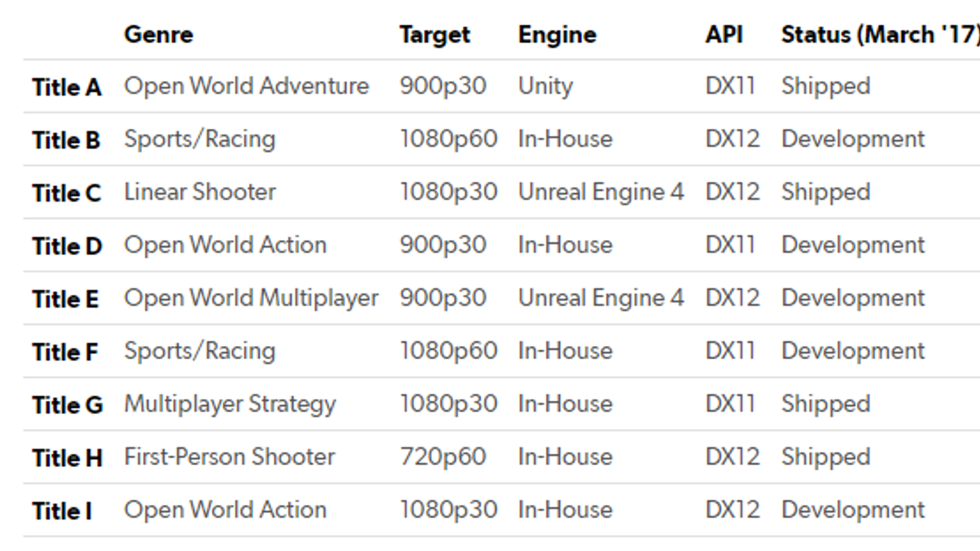The width and height of the screenshot is (980, 551).
Task: Click the Multiplayer Strategy genre cell
Action: coord(230,404)
